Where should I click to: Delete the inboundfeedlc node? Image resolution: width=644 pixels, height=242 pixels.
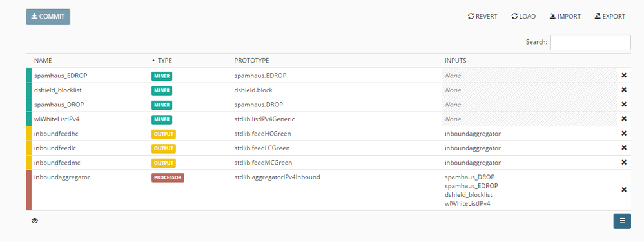click(624, 148)
